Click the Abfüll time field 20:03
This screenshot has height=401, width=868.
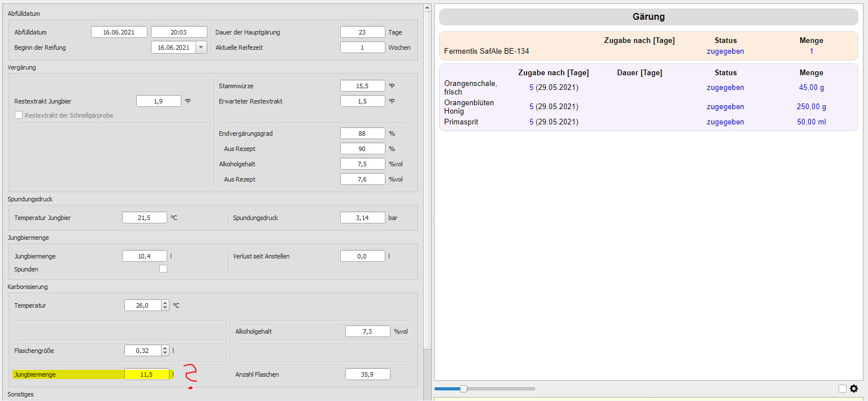[179, 32]
